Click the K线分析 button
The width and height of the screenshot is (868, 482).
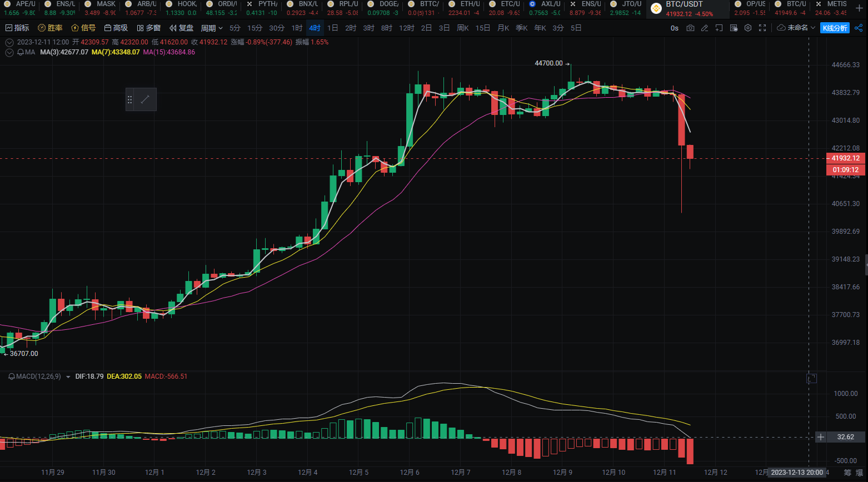coord(835,28)
